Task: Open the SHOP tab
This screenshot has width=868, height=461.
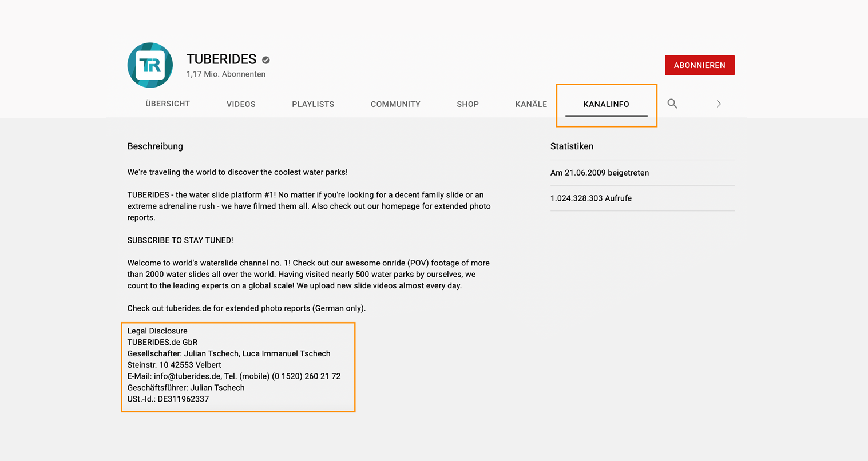Action: 467,104
